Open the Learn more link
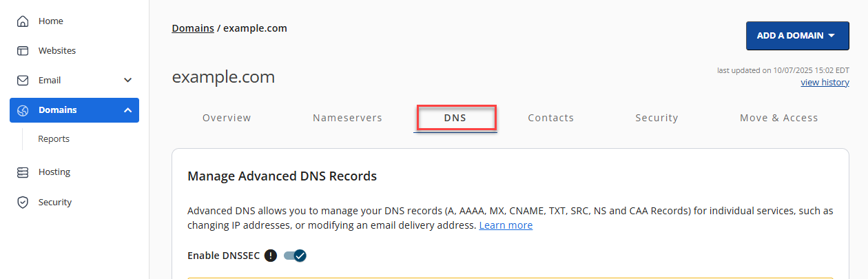This screenshot has height=279, width=868. 506,225
